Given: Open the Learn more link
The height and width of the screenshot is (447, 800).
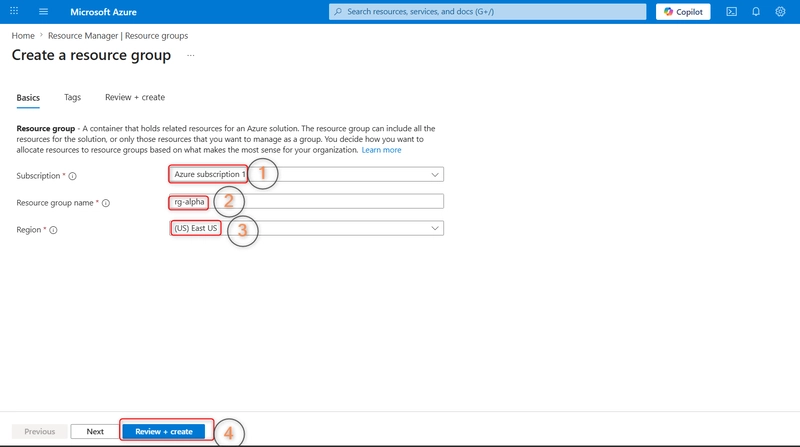Looking at the screenshot, I should click(381, 150).
